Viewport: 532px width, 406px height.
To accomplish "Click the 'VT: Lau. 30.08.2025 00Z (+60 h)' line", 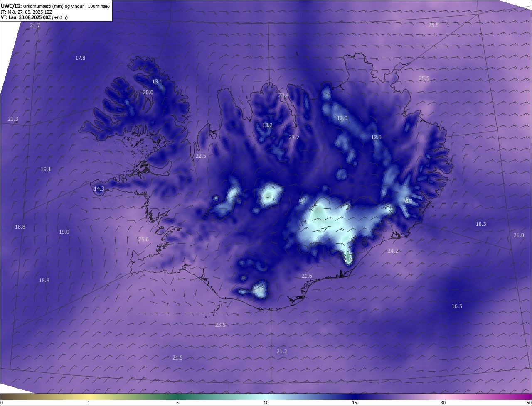I will [34, 18].
